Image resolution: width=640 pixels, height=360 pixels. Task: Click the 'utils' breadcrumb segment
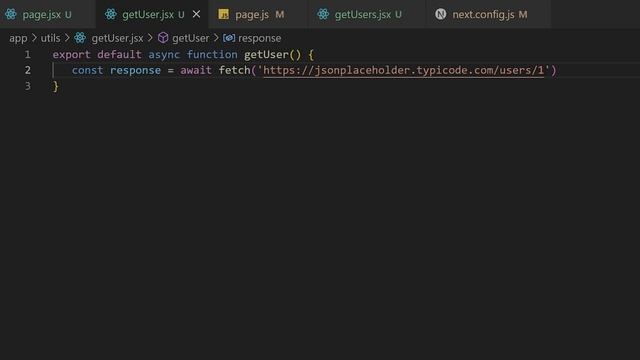click(50, 38)
